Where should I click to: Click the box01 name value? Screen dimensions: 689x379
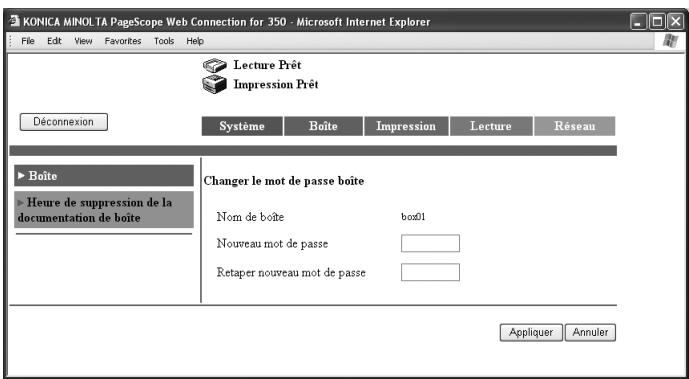point(413,217)
